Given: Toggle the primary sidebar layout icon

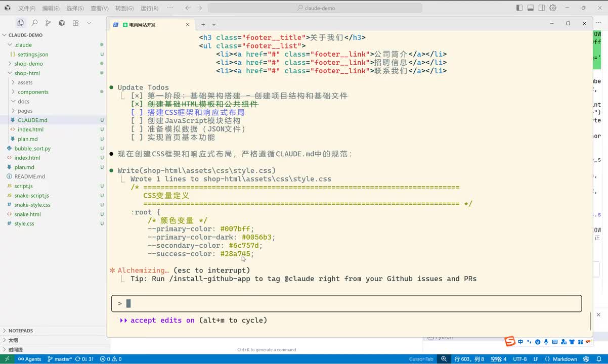Looking at the screenshot, I should (x=519, y=8).
